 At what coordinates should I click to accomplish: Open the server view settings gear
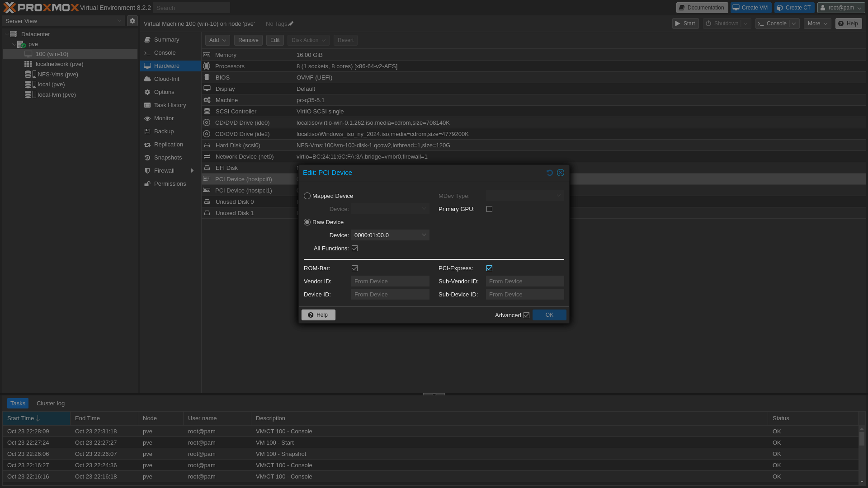click(x=132, y=21)
